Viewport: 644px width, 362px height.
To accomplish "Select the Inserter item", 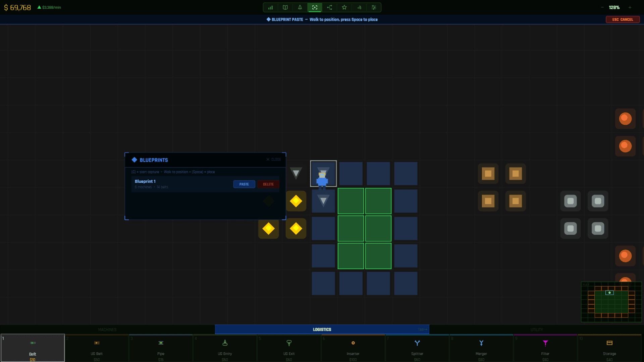I will tap(353, 348).
